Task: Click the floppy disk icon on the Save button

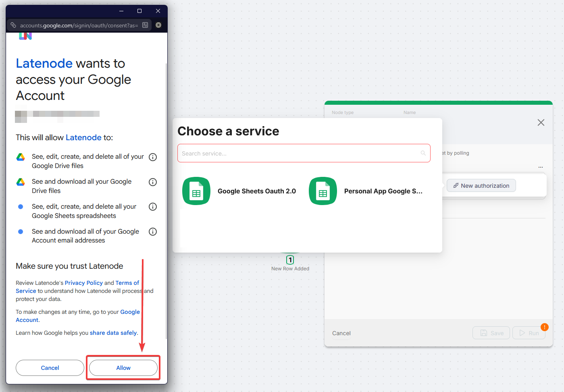Action: pyautogui.click(x=484, y=333)
